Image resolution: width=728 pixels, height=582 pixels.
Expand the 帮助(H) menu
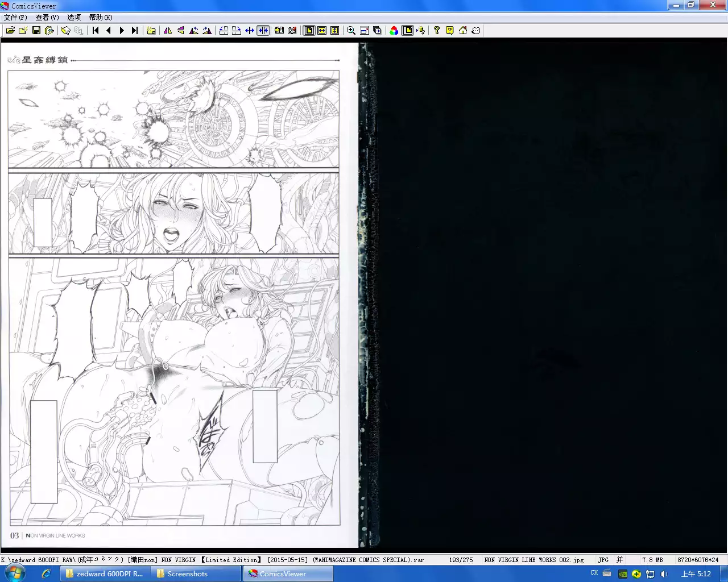(100, 18)
